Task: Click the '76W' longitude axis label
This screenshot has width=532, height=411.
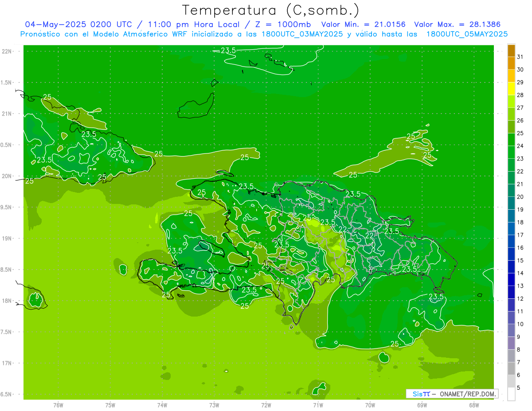Action: 58,405
